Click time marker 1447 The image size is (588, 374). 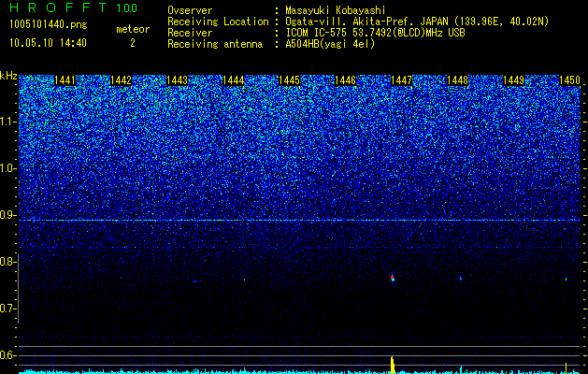tap(402, 80)
